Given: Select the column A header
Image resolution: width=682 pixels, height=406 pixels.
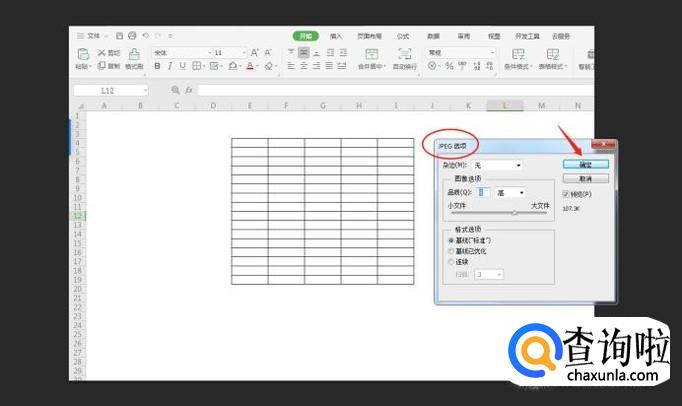Looking at the screenshot, I should coord(104,105).
